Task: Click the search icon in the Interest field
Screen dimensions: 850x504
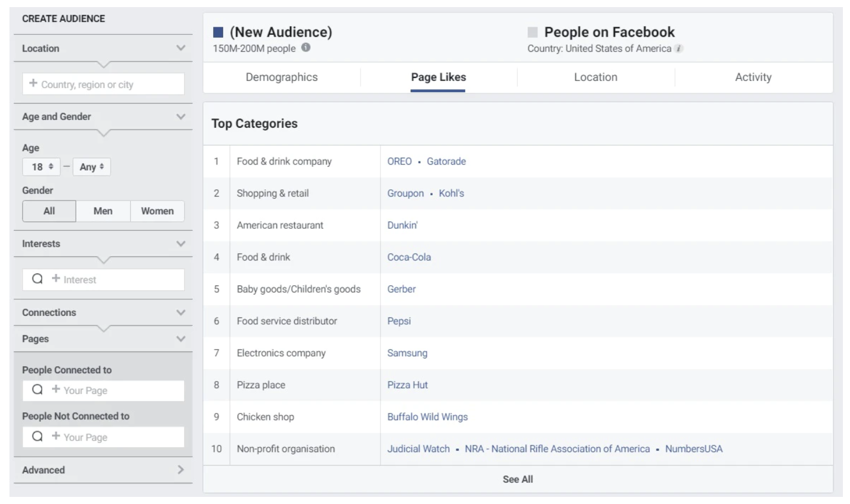Action: [37, 279]
